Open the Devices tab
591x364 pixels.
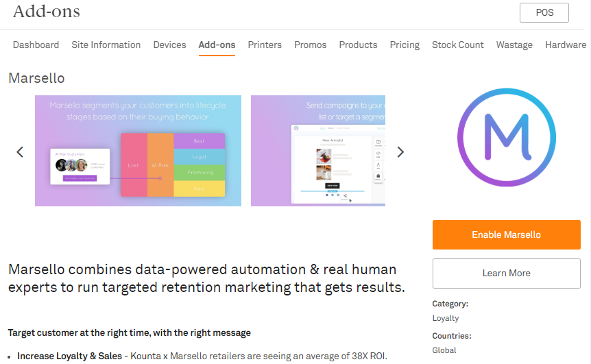(169, 45)
